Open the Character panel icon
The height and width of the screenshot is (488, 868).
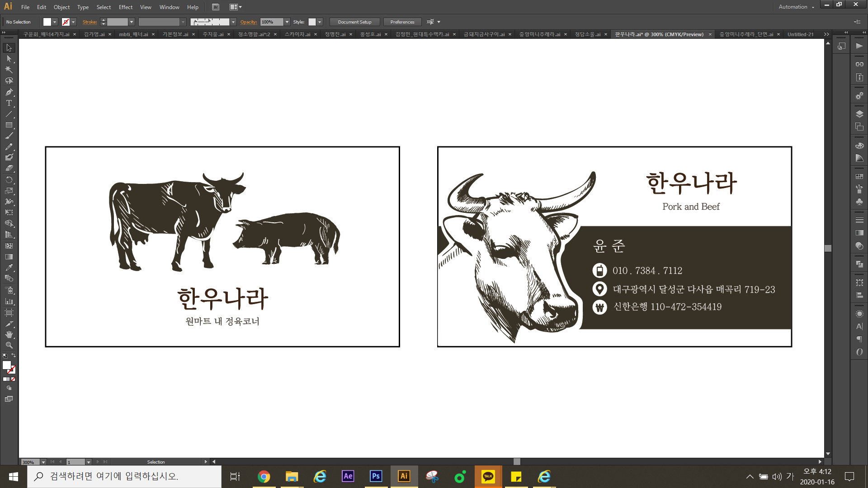point(859,326)
